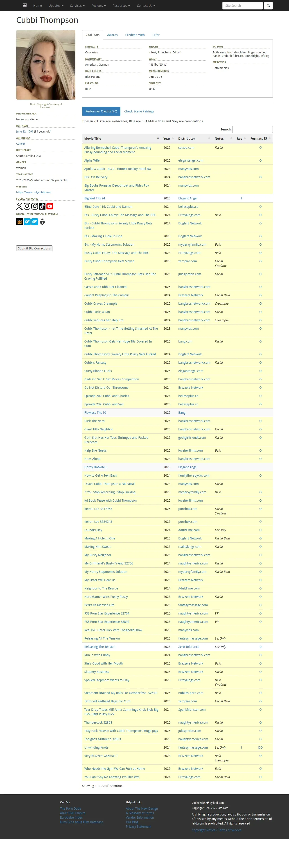Click the Submit Bio Corrections button

click(34, 248)
